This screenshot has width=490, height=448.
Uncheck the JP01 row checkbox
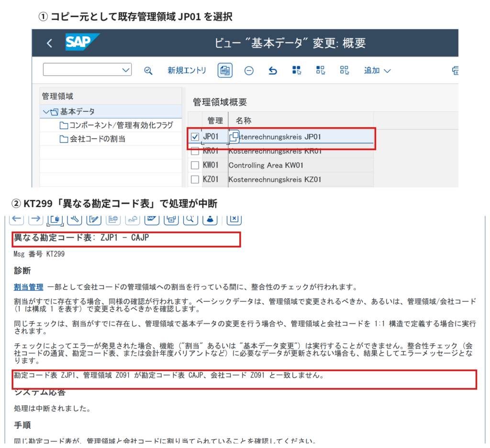(x=195, y=137)
